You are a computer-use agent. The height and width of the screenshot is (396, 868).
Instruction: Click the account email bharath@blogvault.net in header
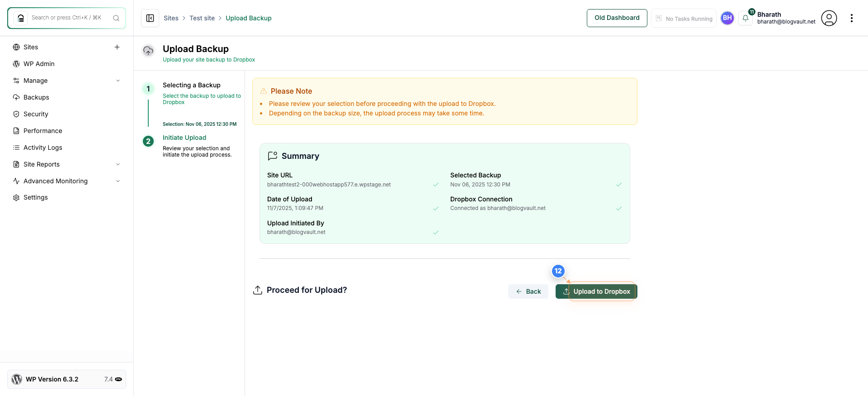786,22
